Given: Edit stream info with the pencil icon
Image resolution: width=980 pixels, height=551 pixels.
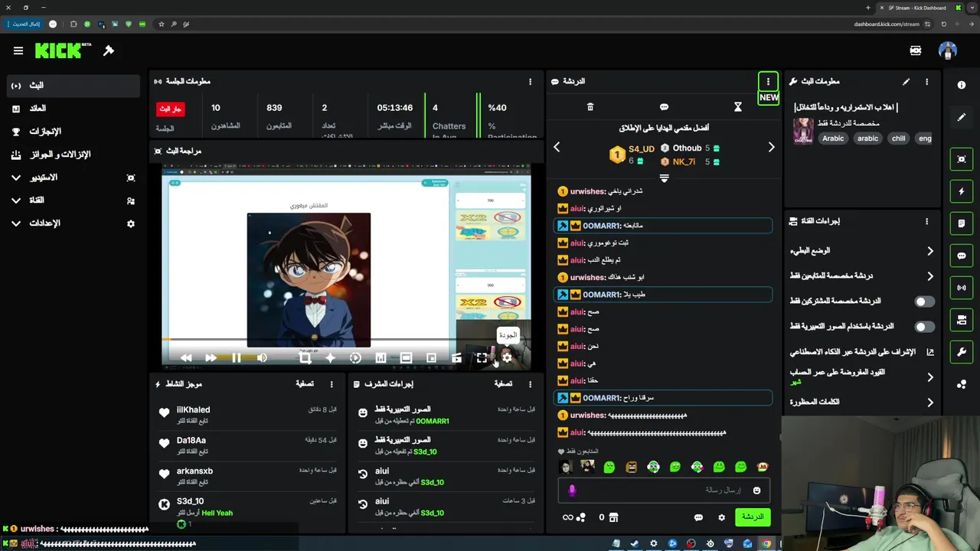Looking at the screenshot, I should 906,81.
